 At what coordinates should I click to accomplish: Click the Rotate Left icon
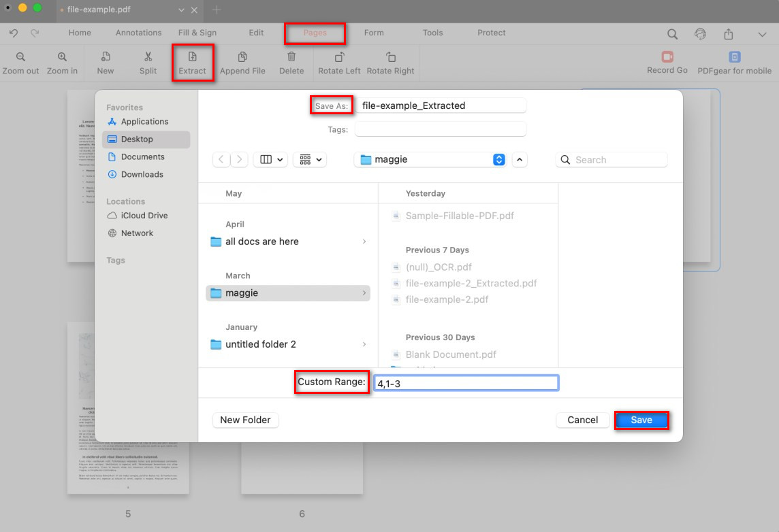click(339, 57)
